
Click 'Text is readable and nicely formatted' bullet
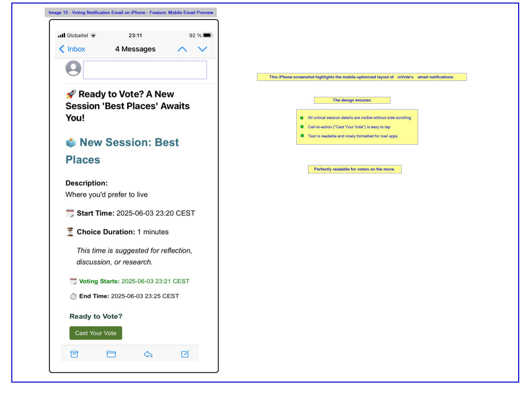353,136
